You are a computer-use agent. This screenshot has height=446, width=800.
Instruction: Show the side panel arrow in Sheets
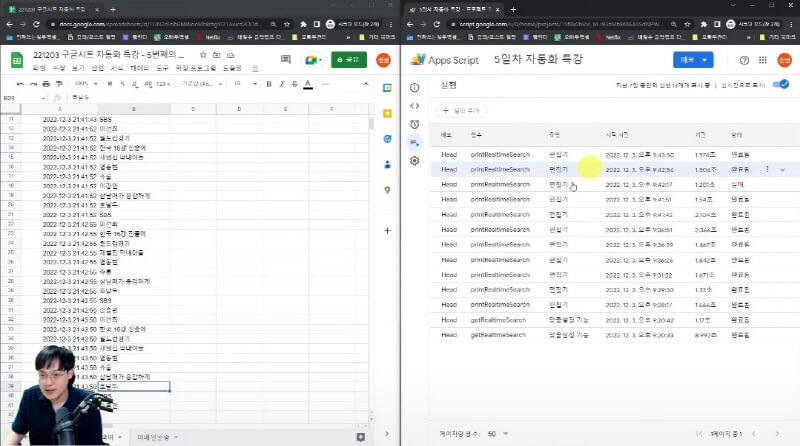387,434
